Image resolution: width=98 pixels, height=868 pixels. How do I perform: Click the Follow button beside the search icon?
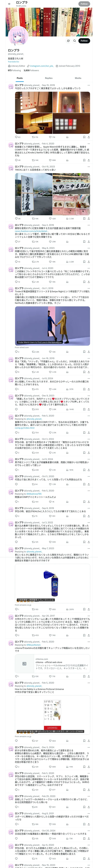point(84,41)
